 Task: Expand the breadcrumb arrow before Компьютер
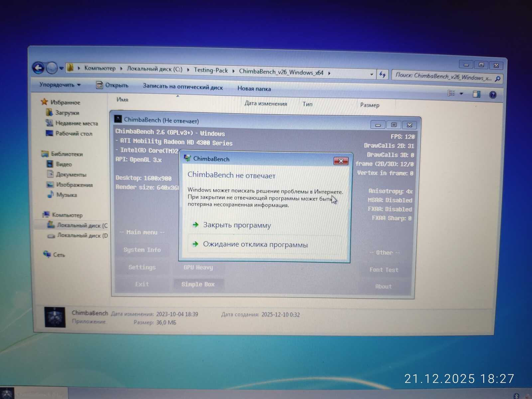[79, 68]
